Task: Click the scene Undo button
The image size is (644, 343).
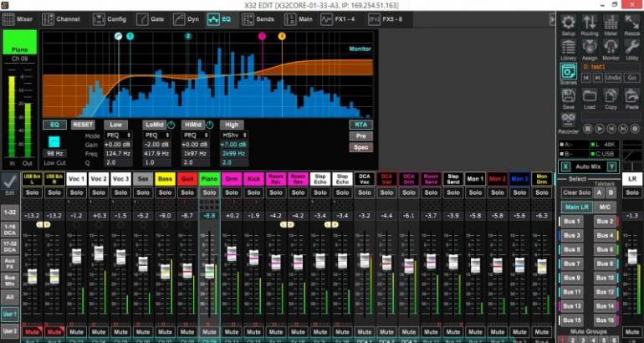Action: pos(613,77)
